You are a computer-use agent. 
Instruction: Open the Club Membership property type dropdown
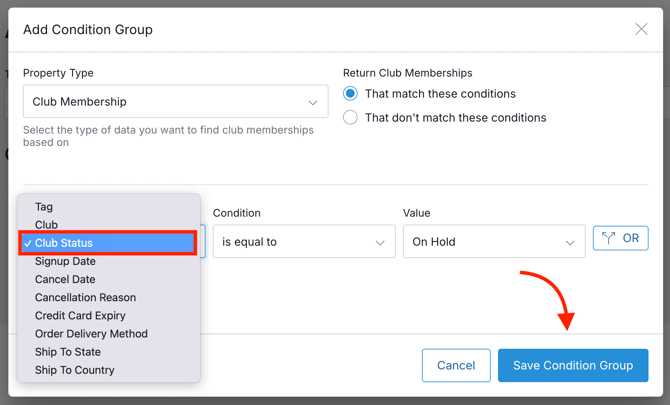point(175,102)
